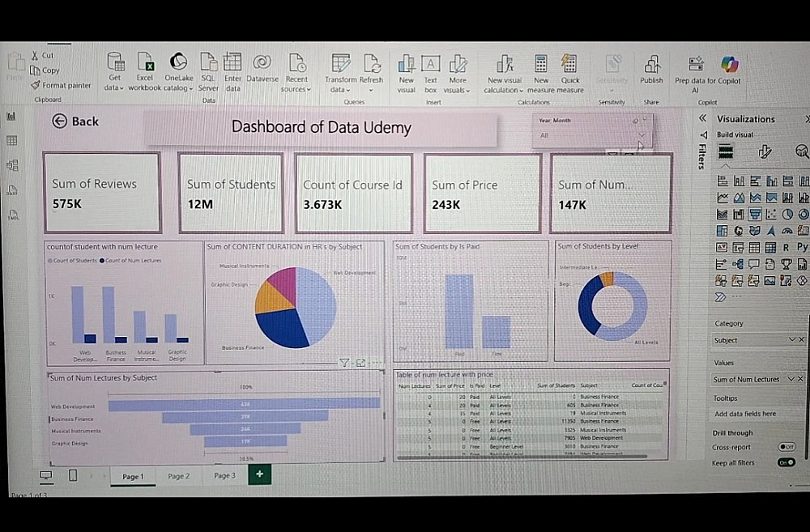Clear Year Month slicer with eraser icon
Image resolution: width=810 pixels, height=532 pixels.
click(635, 121)
